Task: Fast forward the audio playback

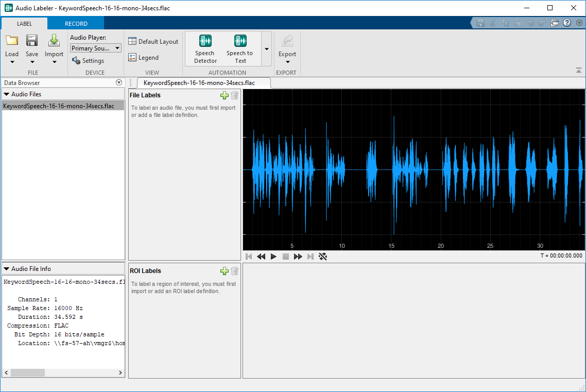Action: [298, 257]
